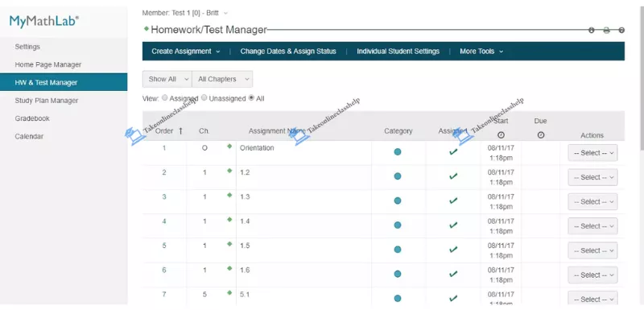
Task: Click the category dot for 1.4
Action: click(397, 225)
